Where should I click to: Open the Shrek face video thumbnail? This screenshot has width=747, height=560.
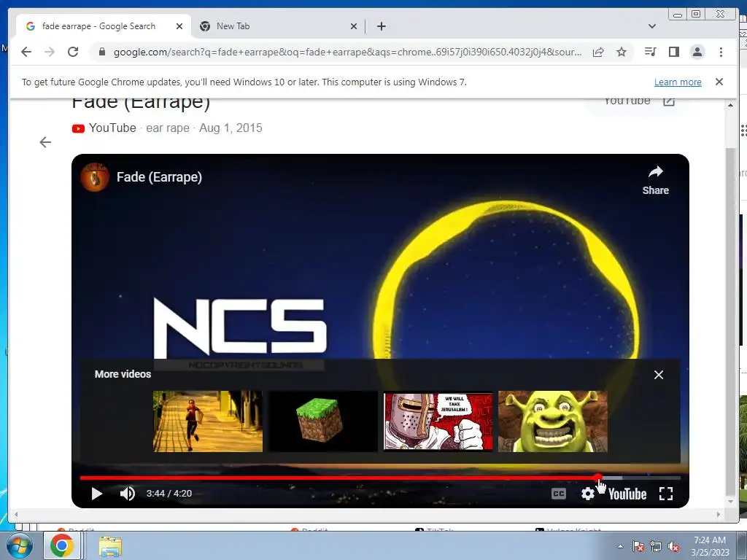click(553, 421)
